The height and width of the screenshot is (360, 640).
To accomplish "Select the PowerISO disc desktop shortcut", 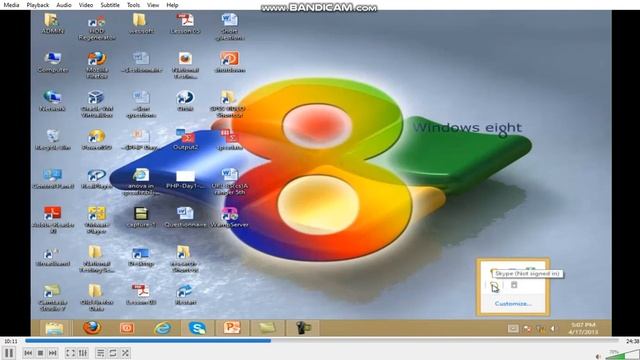I will coord(97,140).
